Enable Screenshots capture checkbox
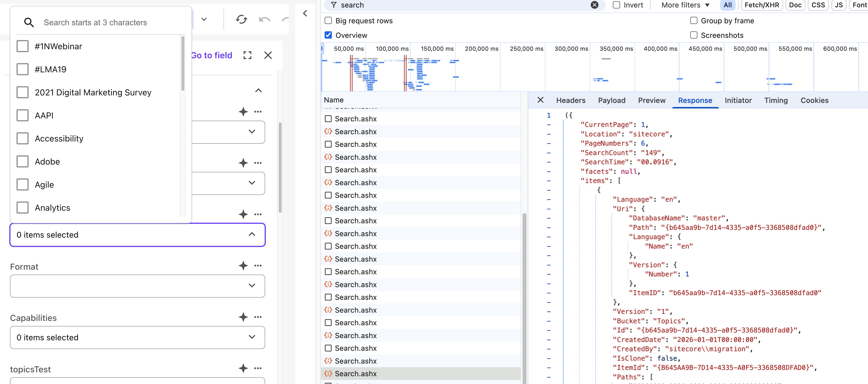This screenshot has height=384, width=868. pyautogui.click(x=694, y=35)
